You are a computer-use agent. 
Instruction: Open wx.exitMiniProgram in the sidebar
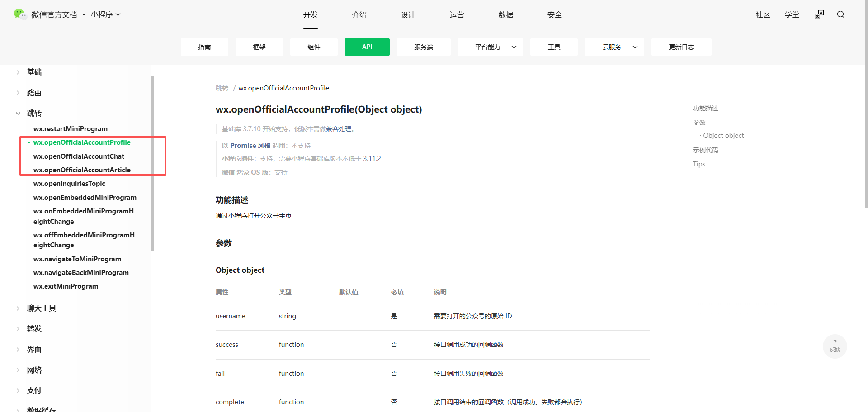coord(66,286)
